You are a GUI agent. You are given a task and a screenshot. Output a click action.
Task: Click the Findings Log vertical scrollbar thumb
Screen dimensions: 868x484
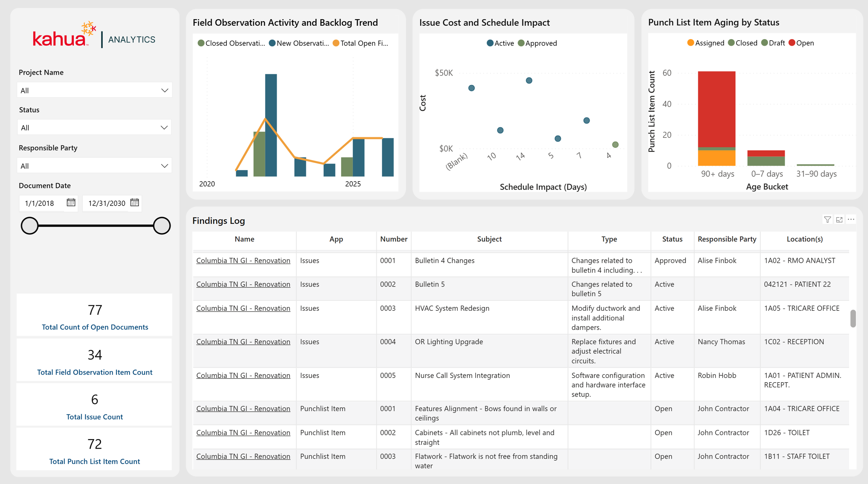(x=853, y=318)
